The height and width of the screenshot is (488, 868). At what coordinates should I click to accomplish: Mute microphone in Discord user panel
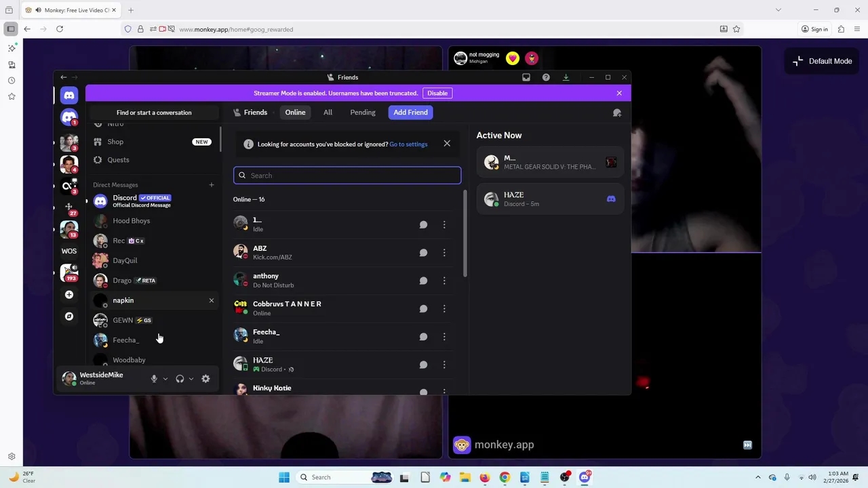click(x=154, y=379)
